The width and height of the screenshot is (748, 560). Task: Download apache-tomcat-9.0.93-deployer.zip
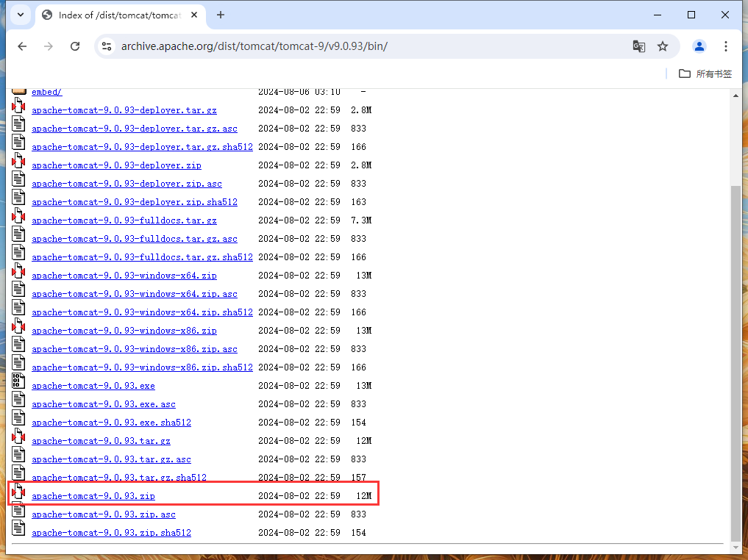coord(116,165)
